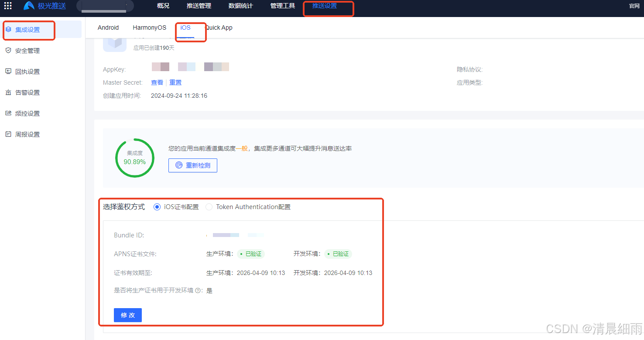Click the 修改 button
644x340 pixels.
[x=128, y=315]
